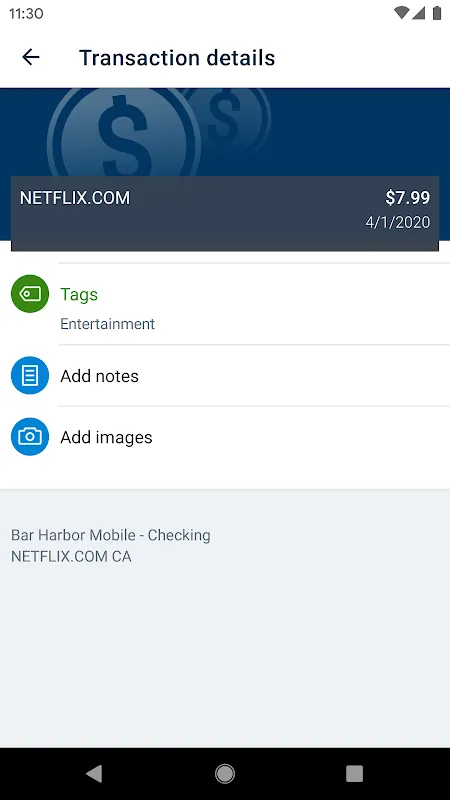The height and width of the screenshot is (800, 450).
Task: Tap the NETFLIX.COM merchant name
Action: point(75,198)
